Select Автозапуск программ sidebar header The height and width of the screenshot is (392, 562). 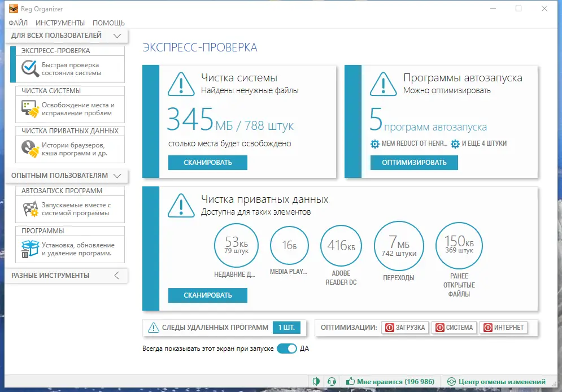(x=70, y=190)
